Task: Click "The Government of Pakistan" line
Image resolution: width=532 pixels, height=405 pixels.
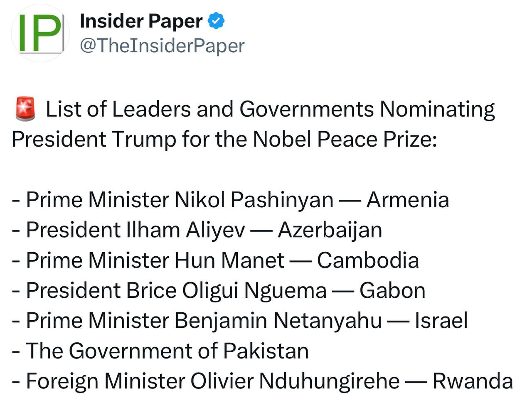Action: tap(167, 351)
